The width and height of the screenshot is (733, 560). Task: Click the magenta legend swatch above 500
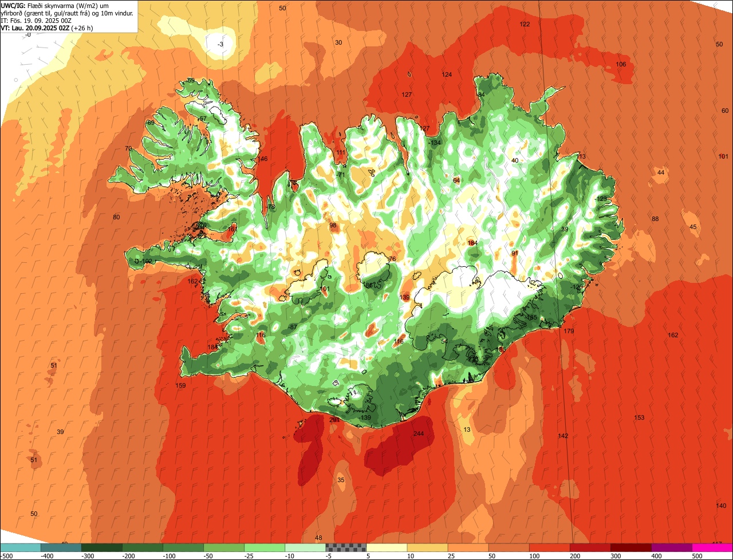712,547
